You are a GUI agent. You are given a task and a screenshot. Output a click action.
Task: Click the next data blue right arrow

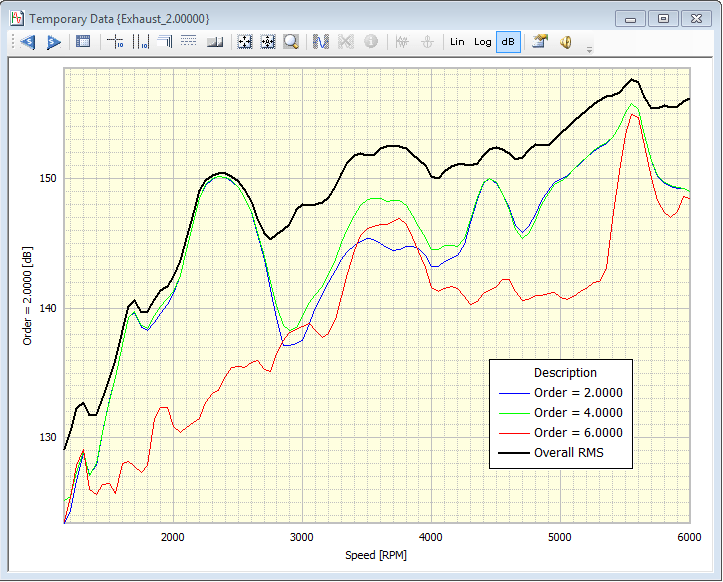coord(54,42)
